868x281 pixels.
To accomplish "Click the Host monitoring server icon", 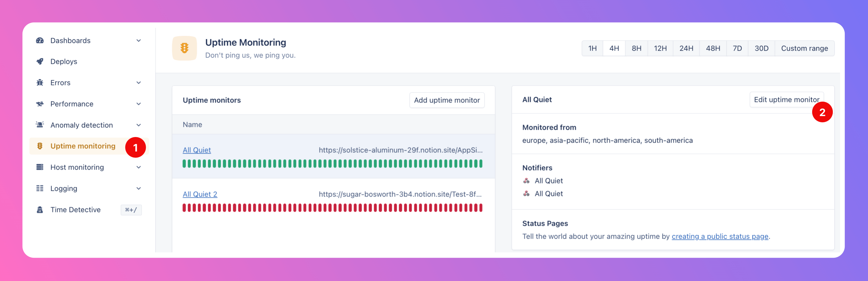I will click(40, 168).
